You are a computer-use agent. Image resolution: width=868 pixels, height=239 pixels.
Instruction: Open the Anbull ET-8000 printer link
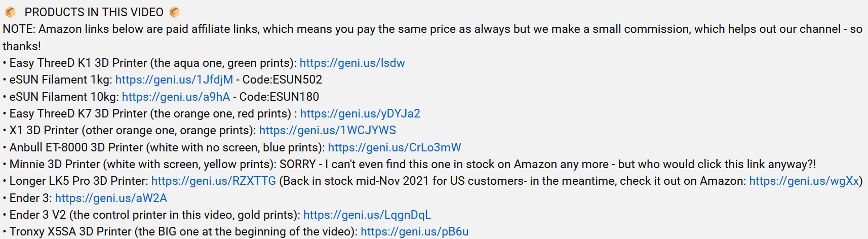click(394, 147)
